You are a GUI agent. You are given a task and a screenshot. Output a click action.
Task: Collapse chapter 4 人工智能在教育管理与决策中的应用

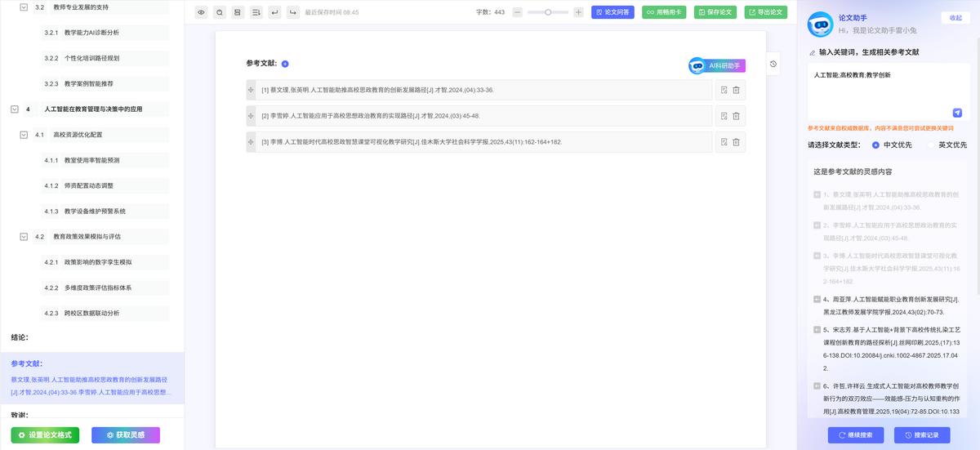pyautogui.click(x=15, y=109)
